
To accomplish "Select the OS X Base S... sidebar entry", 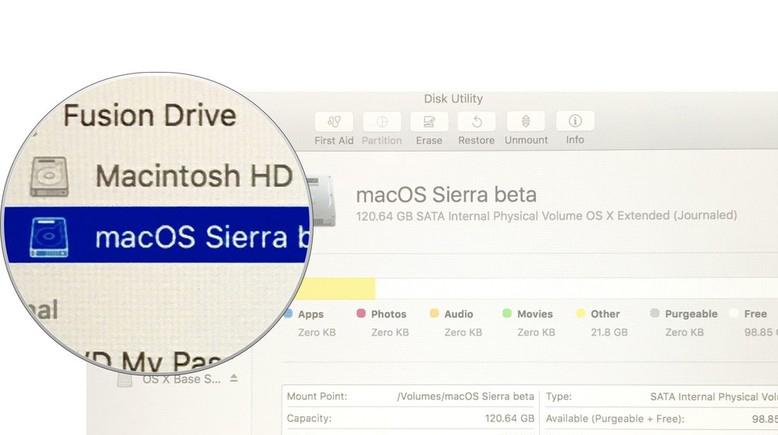I will [x=182, y=379].
